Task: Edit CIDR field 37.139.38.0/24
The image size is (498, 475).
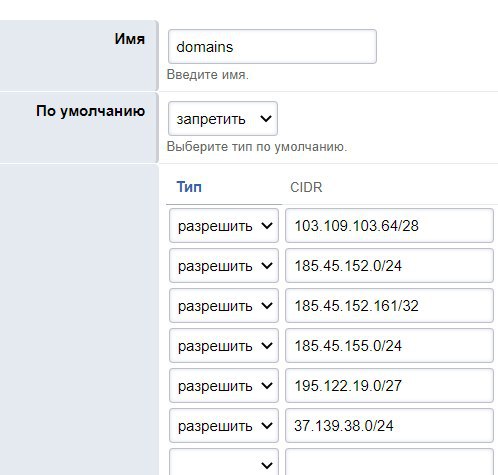Action: pyautogui.click(x=389, y=426)
